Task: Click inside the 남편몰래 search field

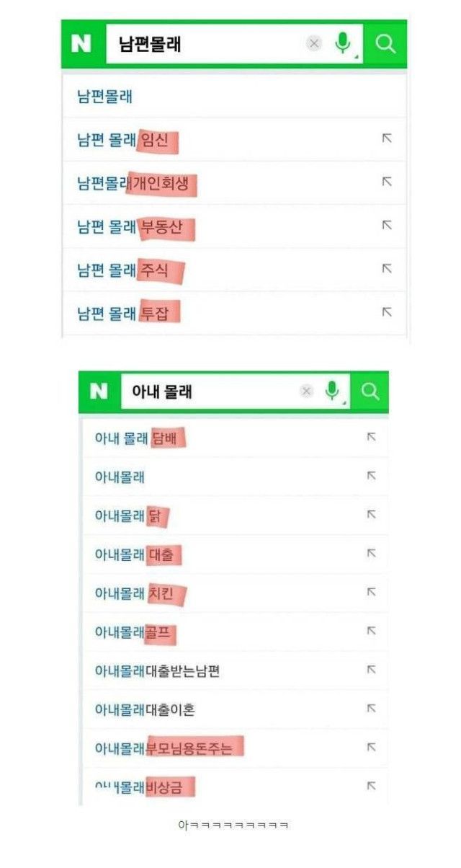Action: coord(209,44)
